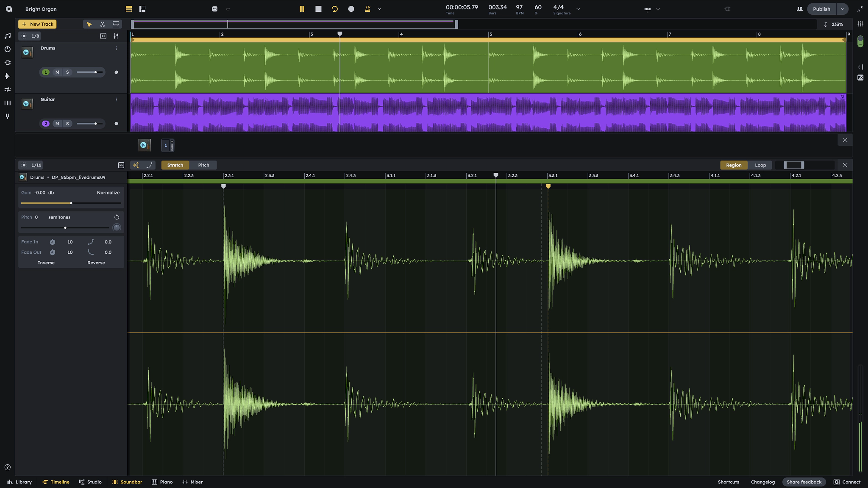
Task: Open the MIDI device dropdown
Action: coord(658,9)
